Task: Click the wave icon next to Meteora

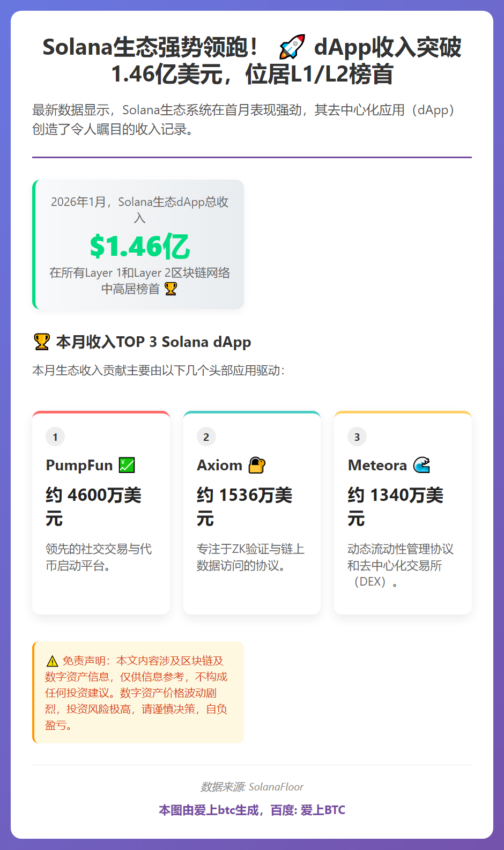Action: pyautogui.click(x=422, y=465)
